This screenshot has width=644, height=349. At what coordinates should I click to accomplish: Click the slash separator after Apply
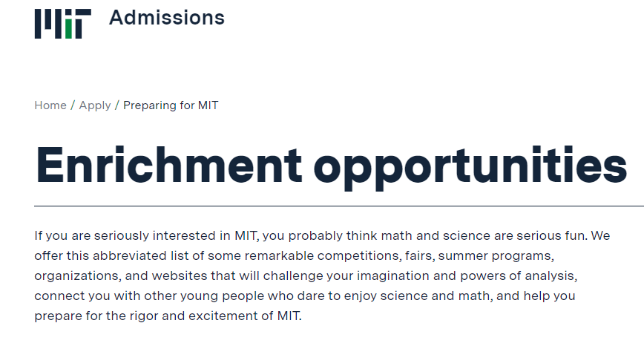(x=117, y=105)
